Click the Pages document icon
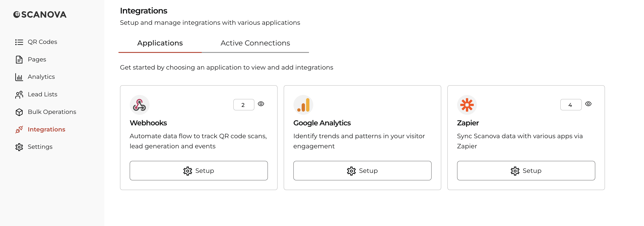The image size is (644, 226). coord(19,60)
